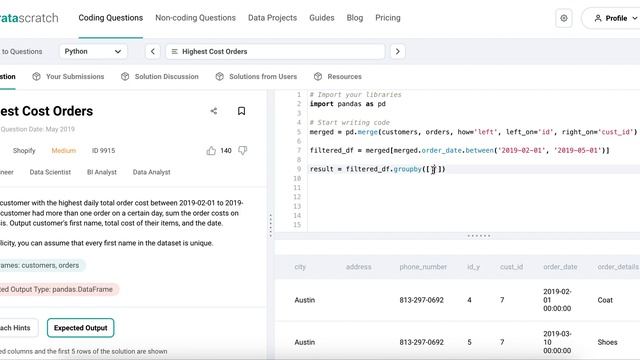This screenshot has width=640, height=360.
Task: Click the Data Scientist role tag
Action: tap(50, 172)
